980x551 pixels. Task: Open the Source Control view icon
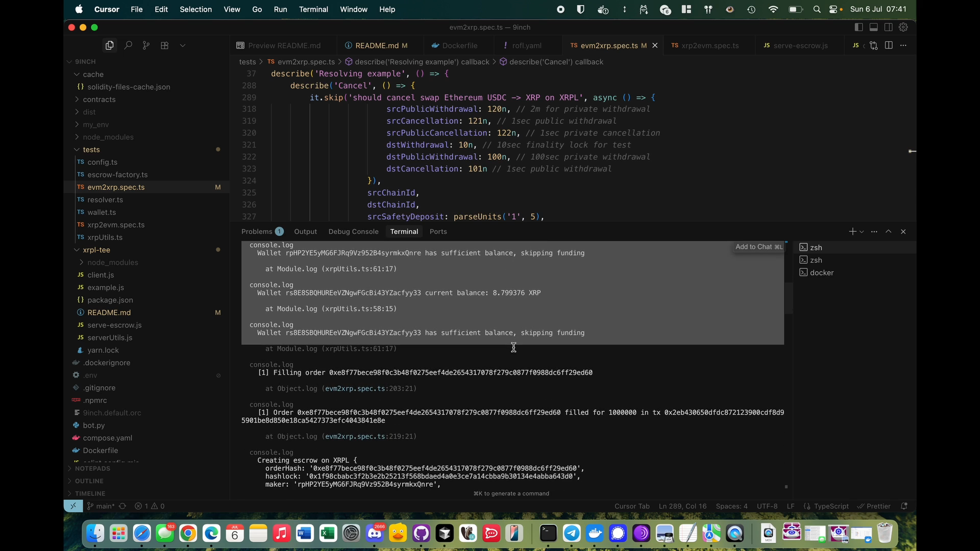(146, 45)
